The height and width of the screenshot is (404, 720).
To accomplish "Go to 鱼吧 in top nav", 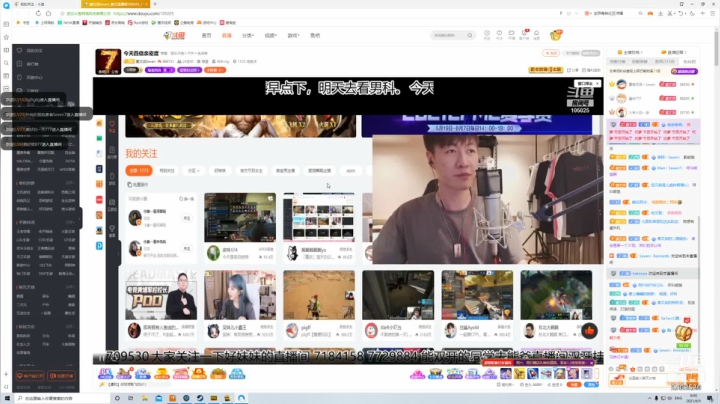I will click(x=315, y=35).
